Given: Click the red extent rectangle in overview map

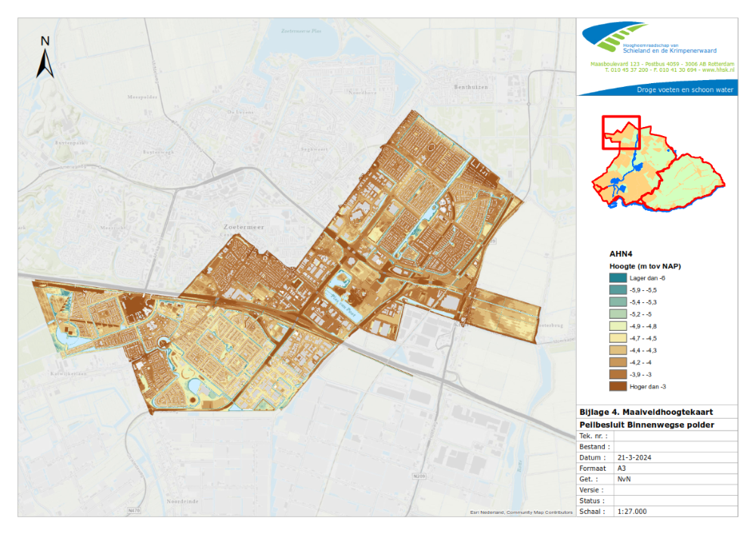Looking at the screenshot, I should (x=621, y=132).
